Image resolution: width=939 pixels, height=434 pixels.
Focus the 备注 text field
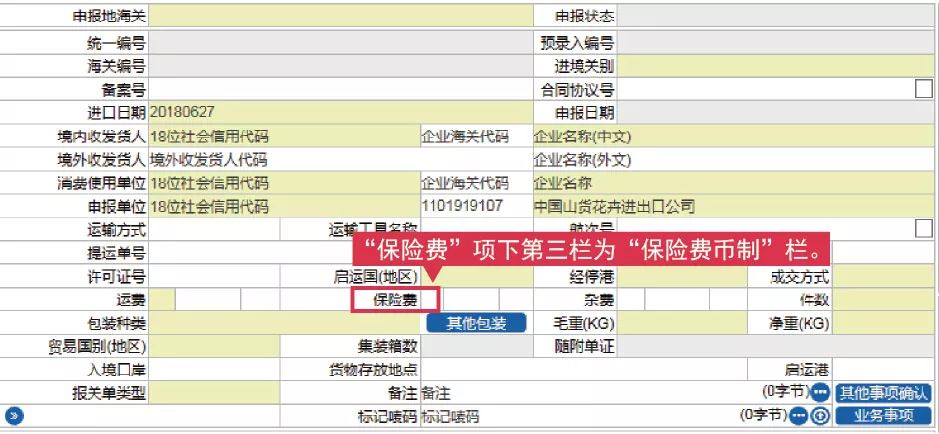(x=590, y=393)
